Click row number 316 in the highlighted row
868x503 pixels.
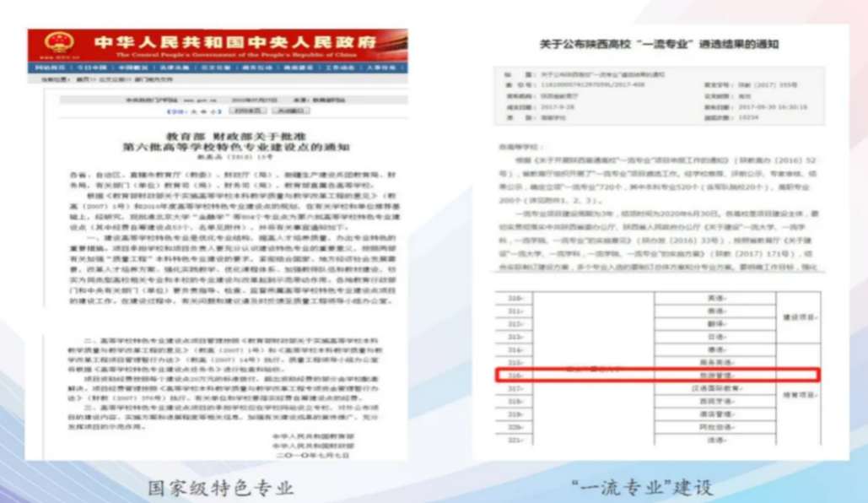515,376
